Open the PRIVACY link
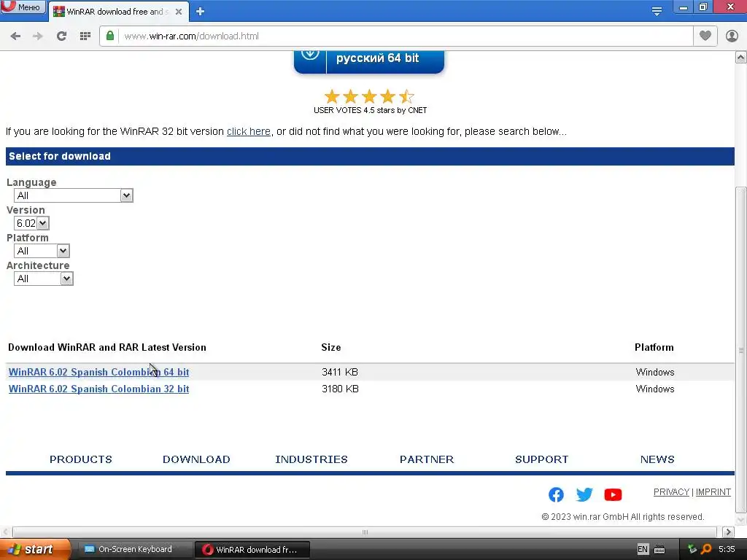The height and width of the screenshot is (560, 747). point(671,492)
